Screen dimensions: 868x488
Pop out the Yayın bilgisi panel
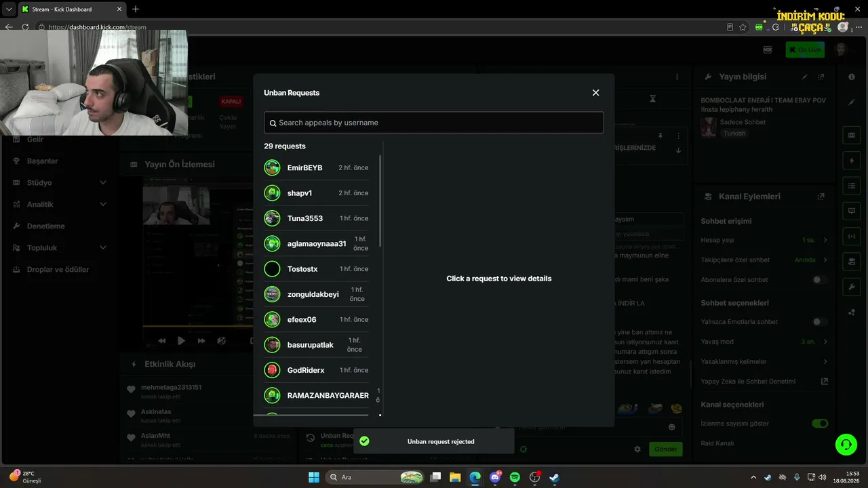(821, 77)
